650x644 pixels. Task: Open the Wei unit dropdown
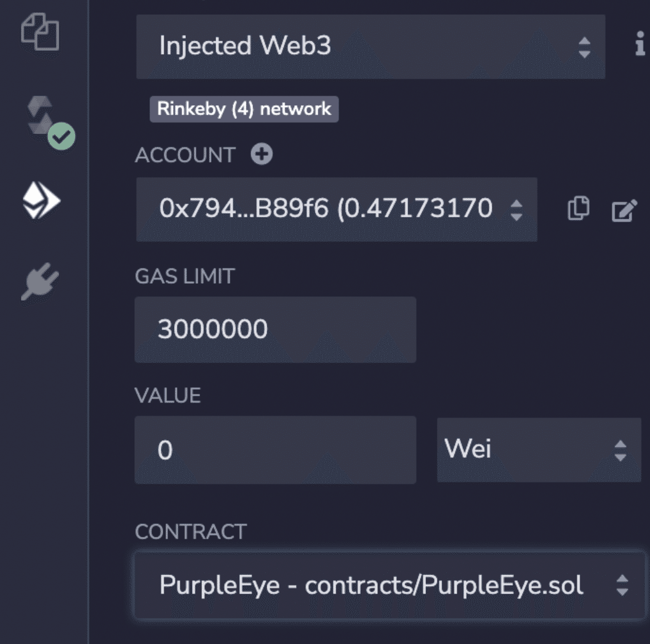click(539, 449)
